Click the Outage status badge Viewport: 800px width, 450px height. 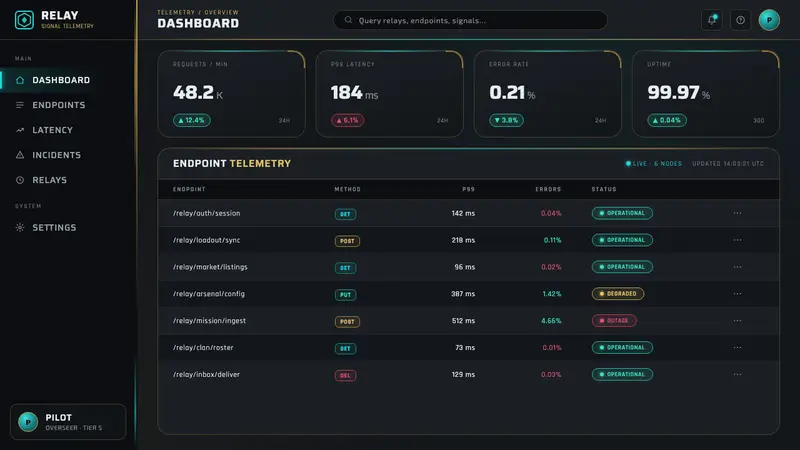(614, 321)
